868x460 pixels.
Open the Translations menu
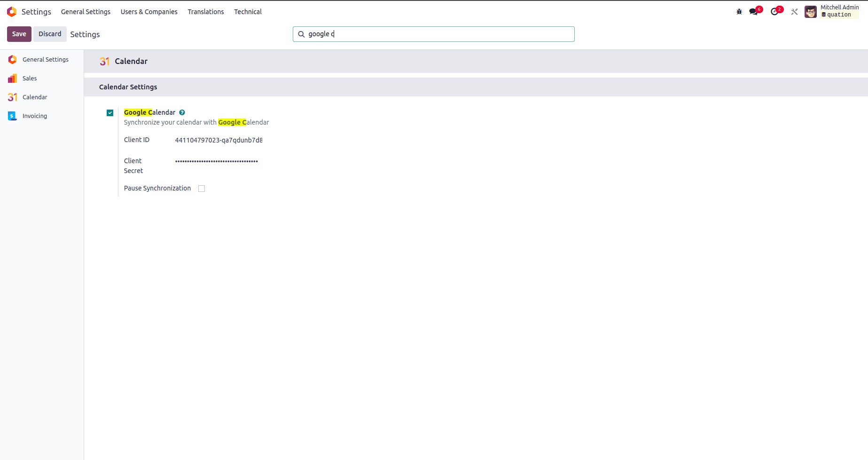point(206,12)
